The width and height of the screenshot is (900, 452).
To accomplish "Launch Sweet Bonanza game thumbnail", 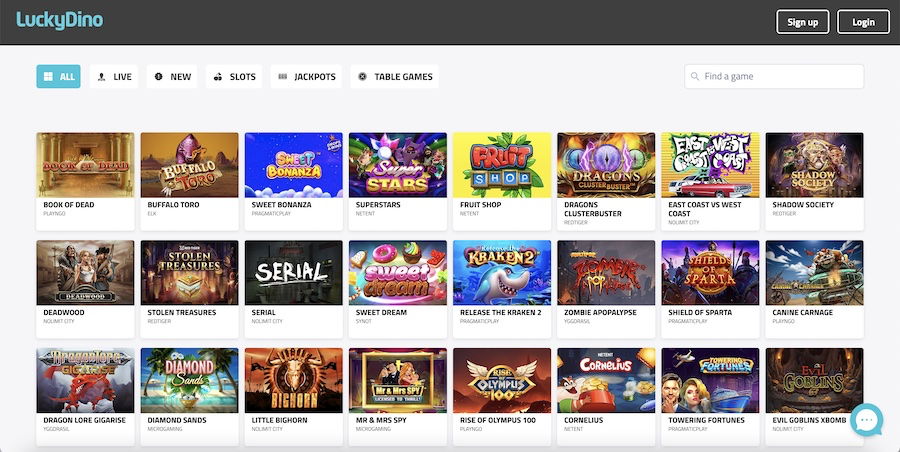I will pos(293,165).
